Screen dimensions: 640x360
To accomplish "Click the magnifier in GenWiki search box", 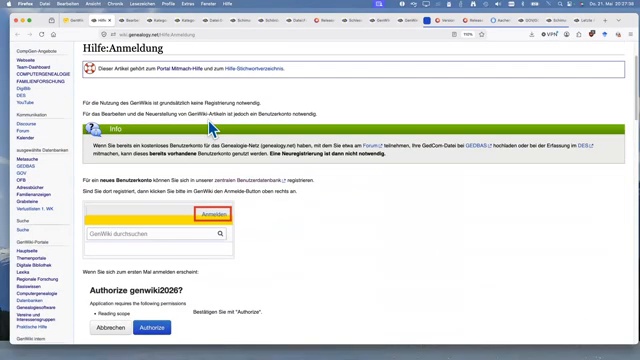I will click(220, 233).
